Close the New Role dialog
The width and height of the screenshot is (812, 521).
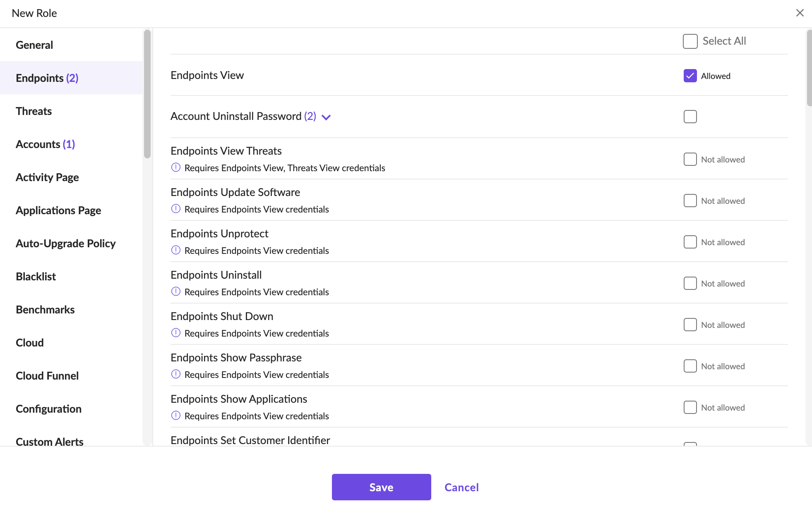point(800,13)
